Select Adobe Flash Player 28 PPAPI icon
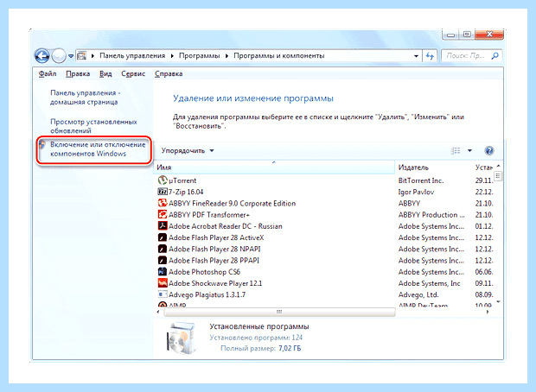Viewport: 536px width, 392px height. point(163,260)
